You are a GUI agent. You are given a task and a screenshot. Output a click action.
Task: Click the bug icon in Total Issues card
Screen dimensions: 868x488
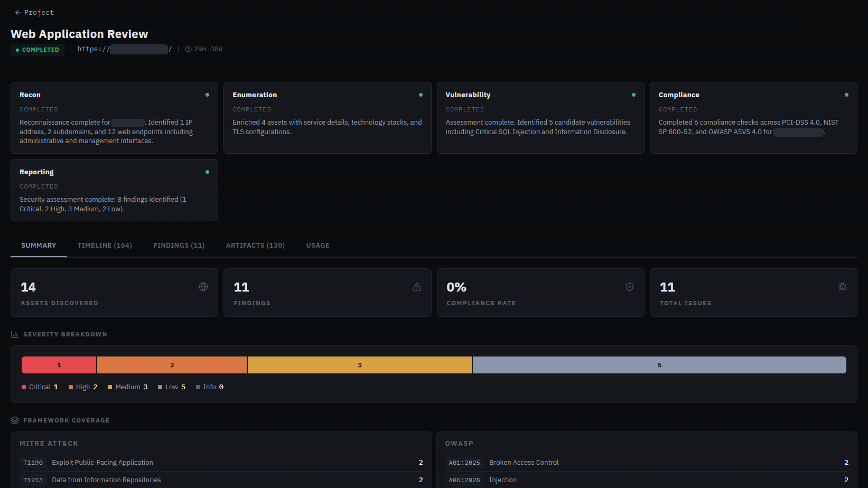[843, 287]
